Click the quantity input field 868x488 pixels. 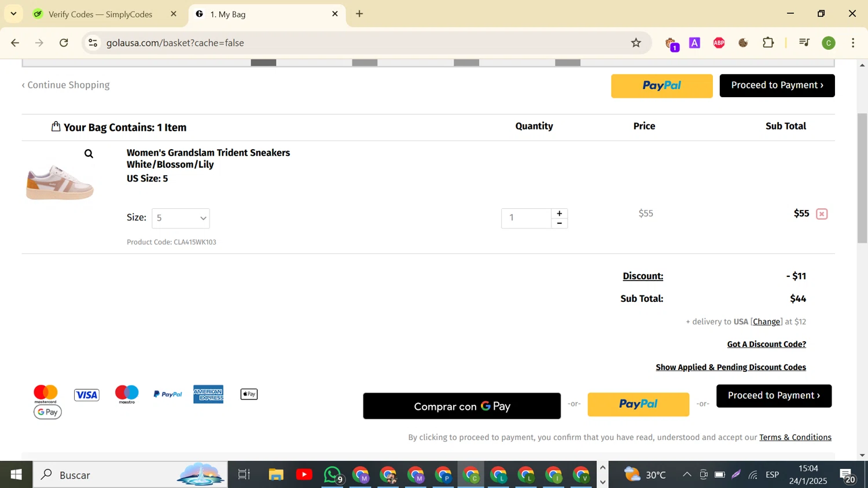pos(526,218)
